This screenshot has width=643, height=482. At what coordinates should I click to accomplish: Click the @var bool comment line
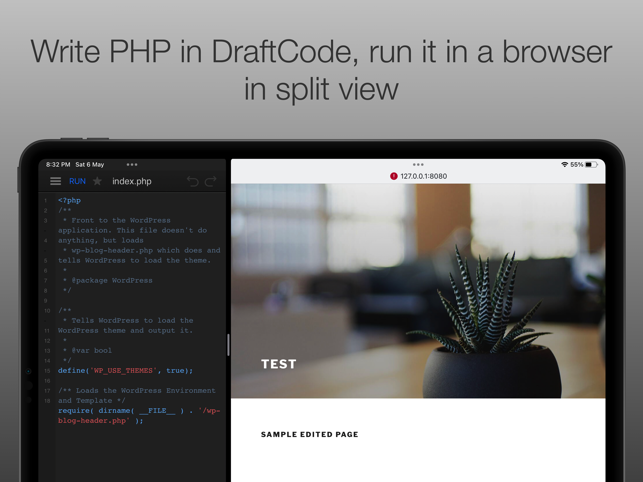point(87,351)
